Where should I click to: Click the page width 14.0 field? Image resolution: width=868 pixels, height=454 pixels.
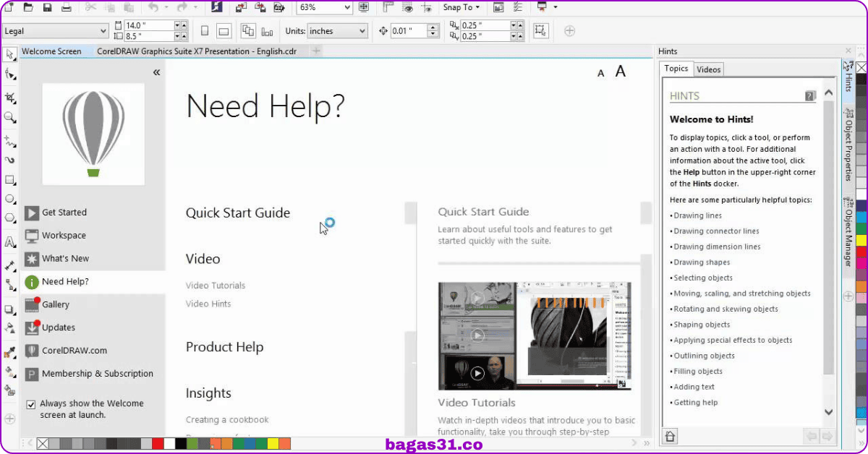click(149, 25)
